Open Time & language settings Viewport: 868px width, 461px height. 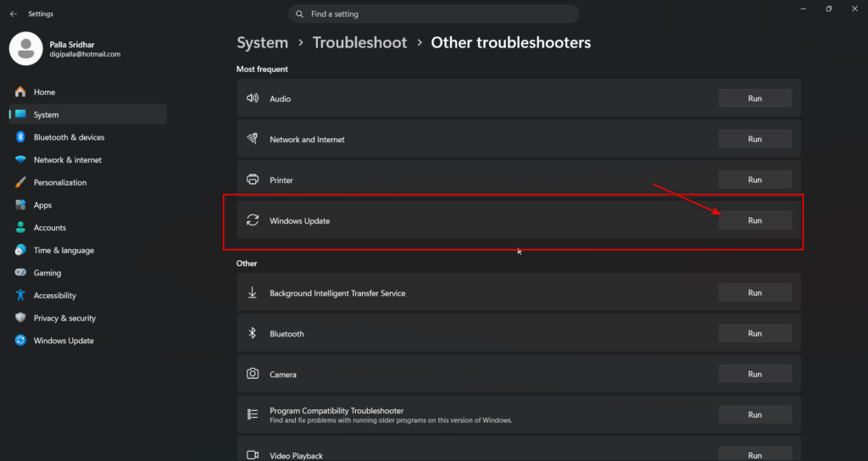(88, 250)
